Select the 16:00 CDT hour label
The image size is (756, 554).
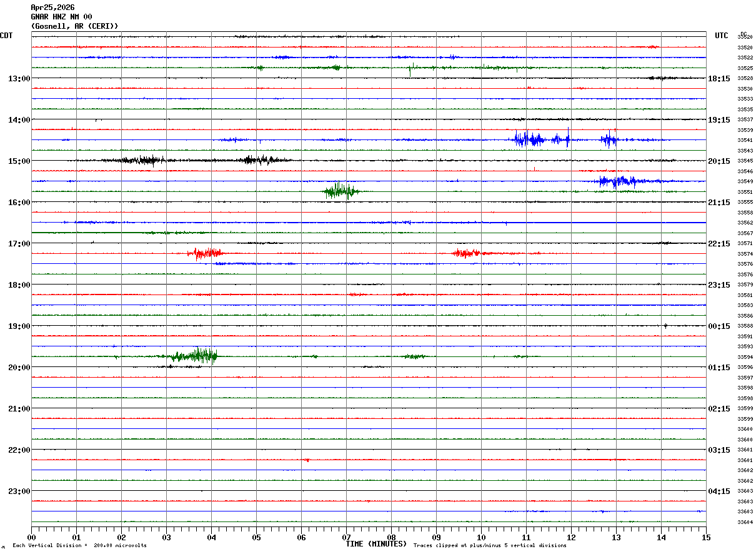pyautogui.click(x=19, y=203)
